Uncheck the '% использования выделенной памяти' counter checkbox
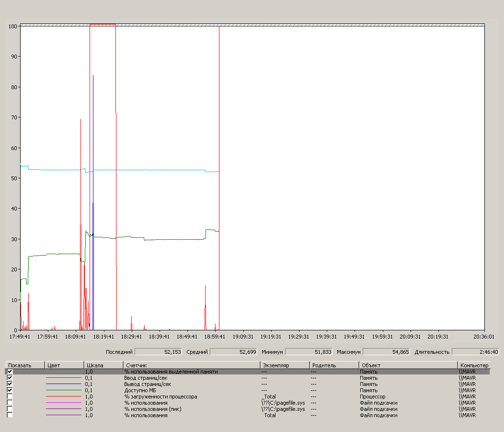The width and height of the screenshot is (504, 432). pyautogui.click(x=10, y=372)
